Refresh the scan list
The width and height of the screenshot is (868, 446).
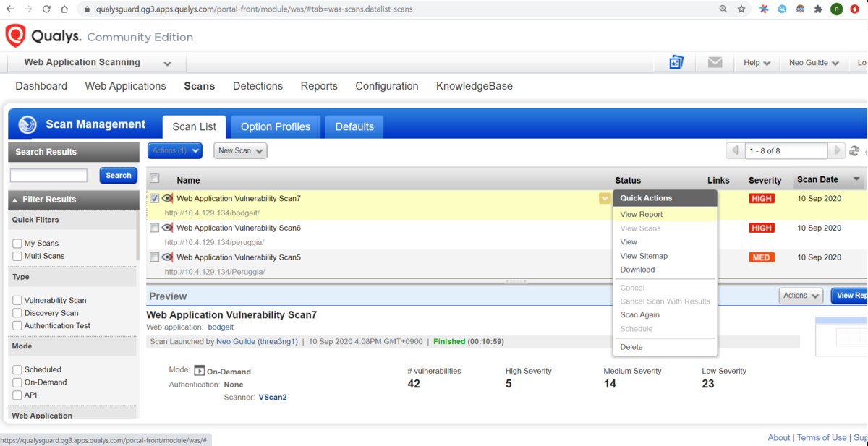854,150
